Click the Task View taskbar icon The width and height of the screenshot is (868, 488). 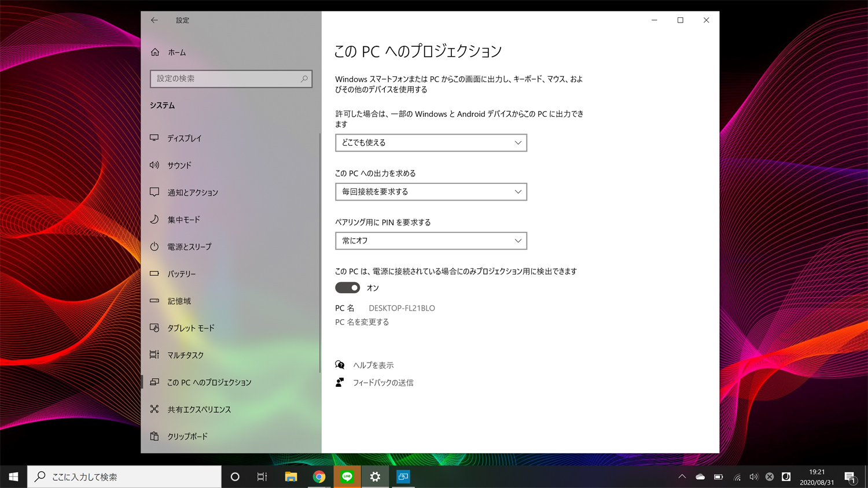tap(262, 476)
